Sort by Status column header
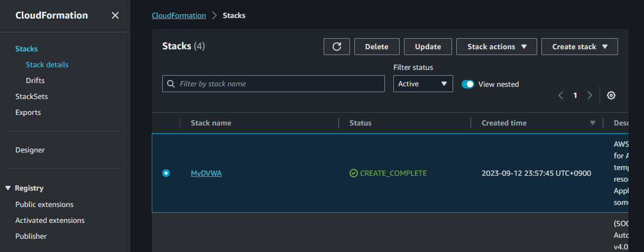 pos(361,123)
